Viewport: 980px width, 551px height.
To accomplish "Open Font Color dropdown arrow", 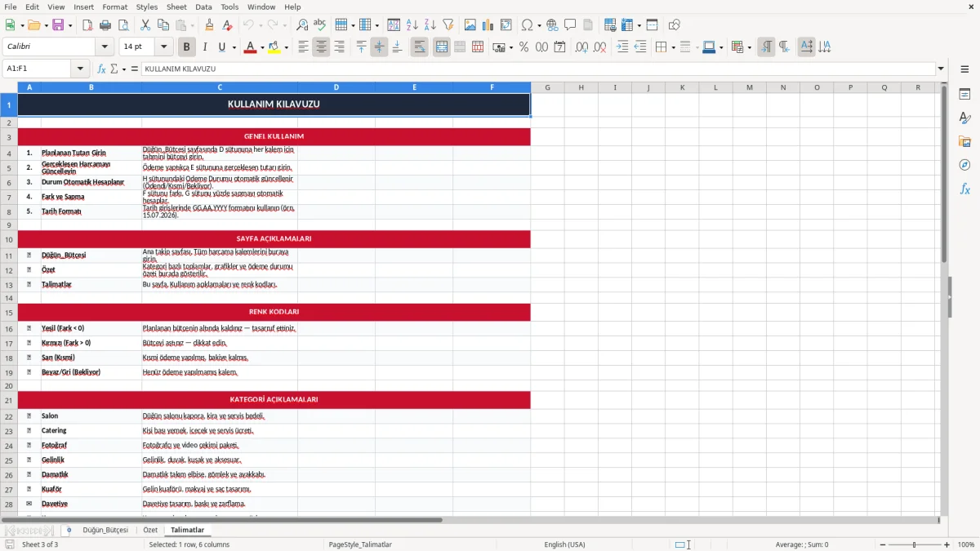I will pos(262,47).
